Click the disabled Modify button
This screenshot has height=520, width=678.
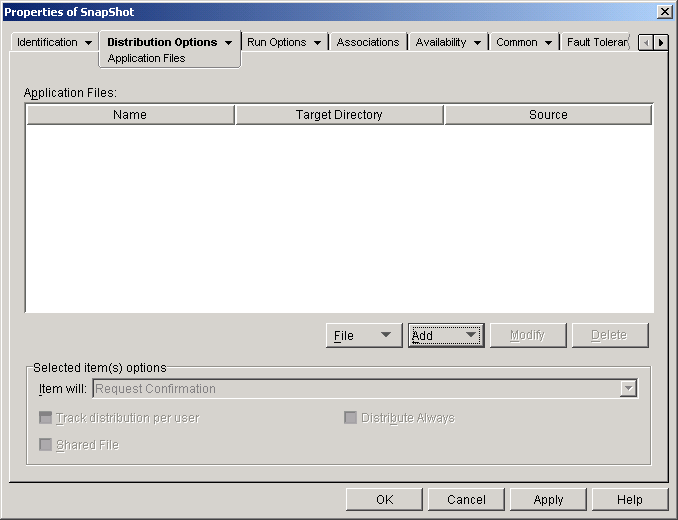(528, 335)
